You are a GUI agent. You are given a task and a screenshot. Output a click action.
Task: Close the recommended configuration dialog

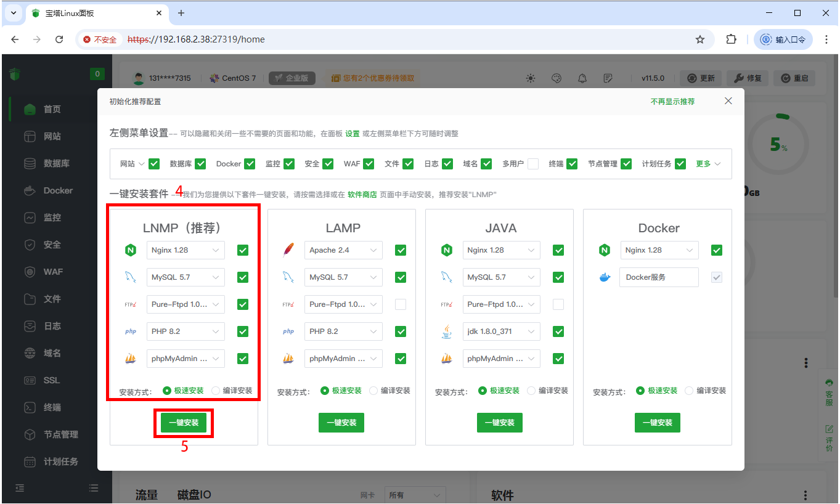pyautogui.click(x=728, y=101)
